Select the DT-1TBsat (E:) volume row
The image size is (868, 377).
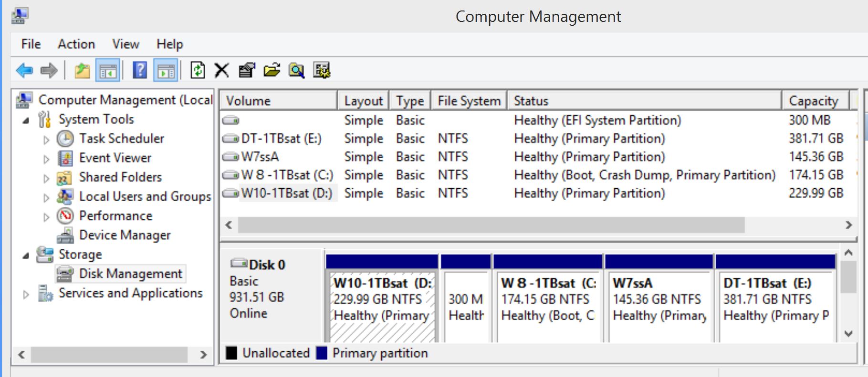(538, 139)
